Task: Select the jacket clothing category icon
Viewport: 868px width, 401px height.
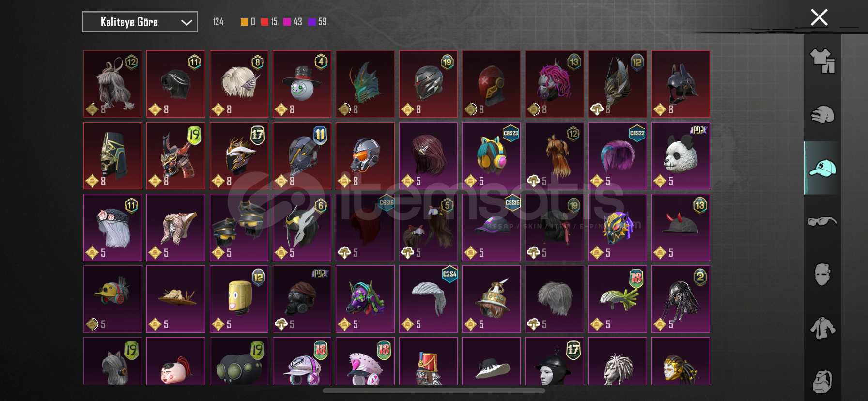Action: pos(822,328)
